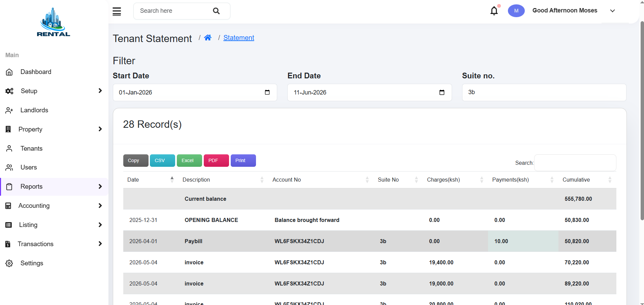Screen dimensions: 644x305
Task: Open Users page label
Action: (x=29, y=167)
